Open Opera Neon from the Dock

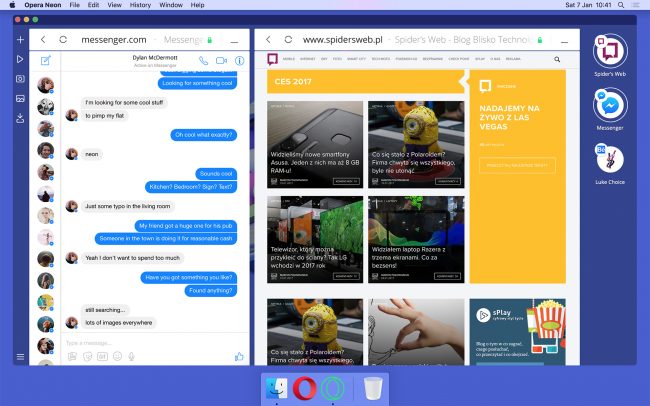[x=332, y=389]
